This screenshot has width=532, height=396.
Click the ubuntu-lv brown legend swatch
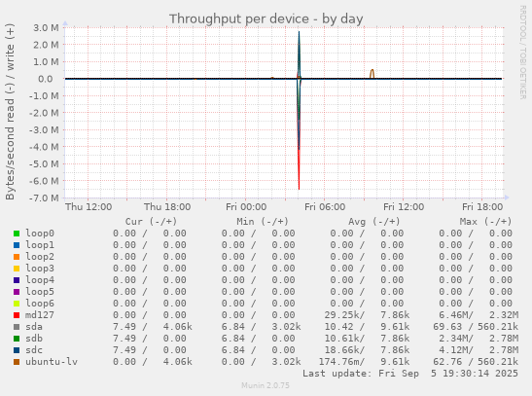pyautogui.click(x=17, y=362)
